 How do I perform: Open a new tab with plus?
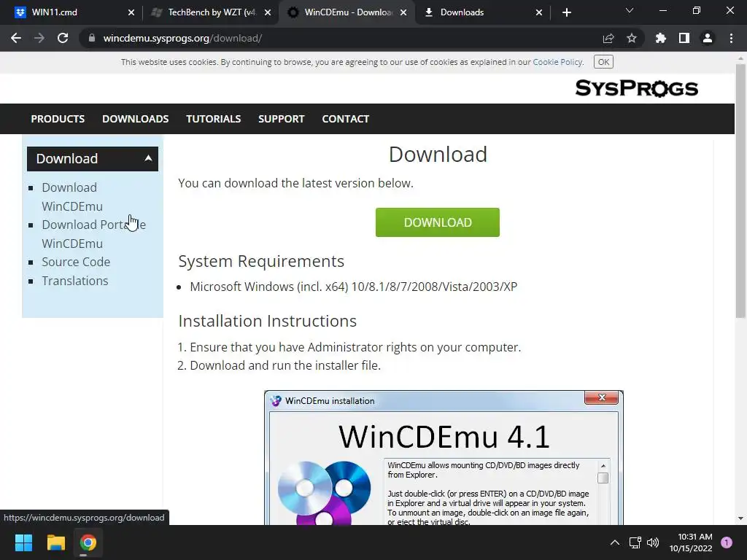(x=566, y=12)
